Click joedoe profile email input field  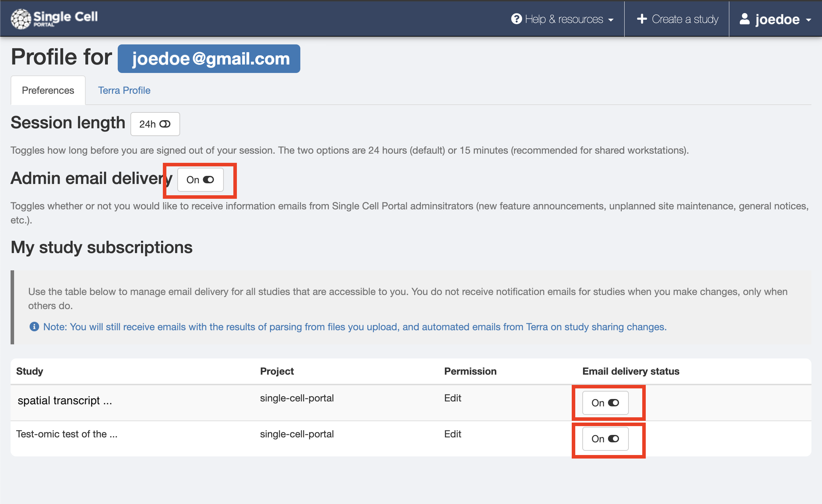(208, 58)
